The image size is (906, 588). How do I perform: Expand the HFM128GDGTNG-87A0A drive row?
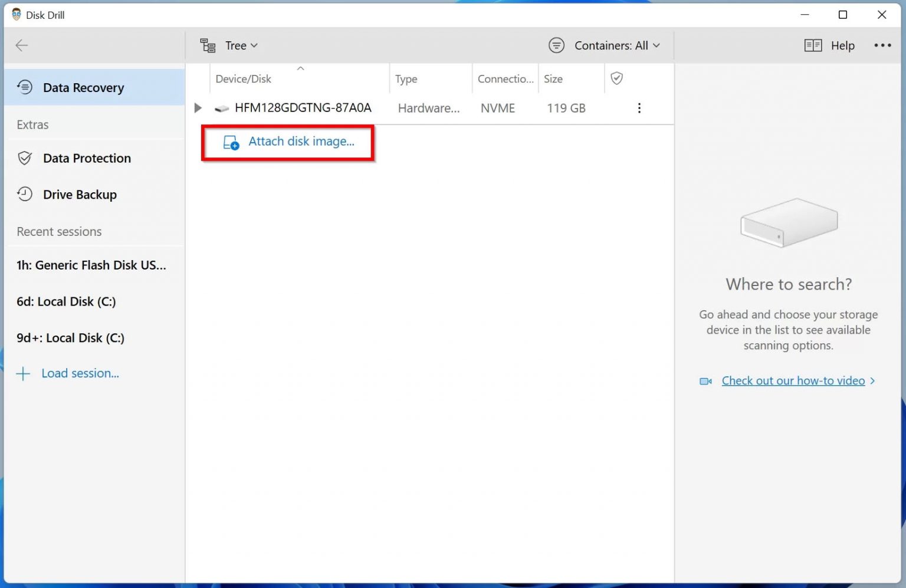[197, 108]
